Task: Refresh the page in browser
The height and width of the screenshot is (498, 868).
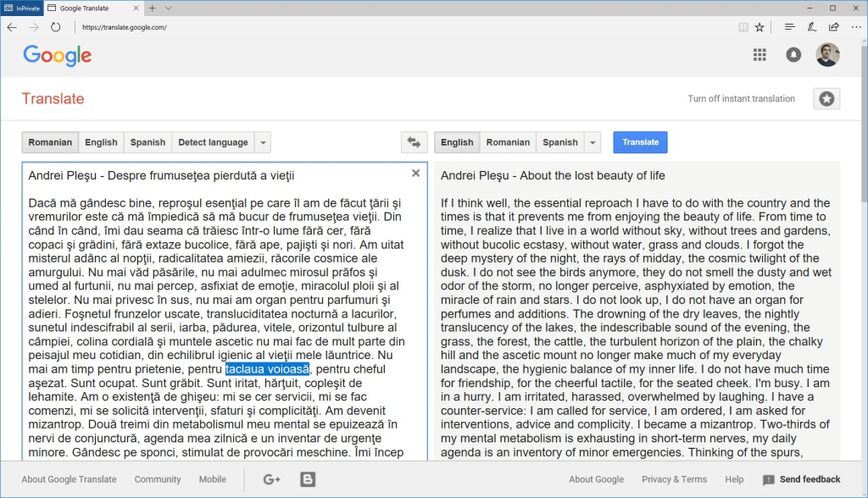Action: pyautogui.click(x=56, y=27)
